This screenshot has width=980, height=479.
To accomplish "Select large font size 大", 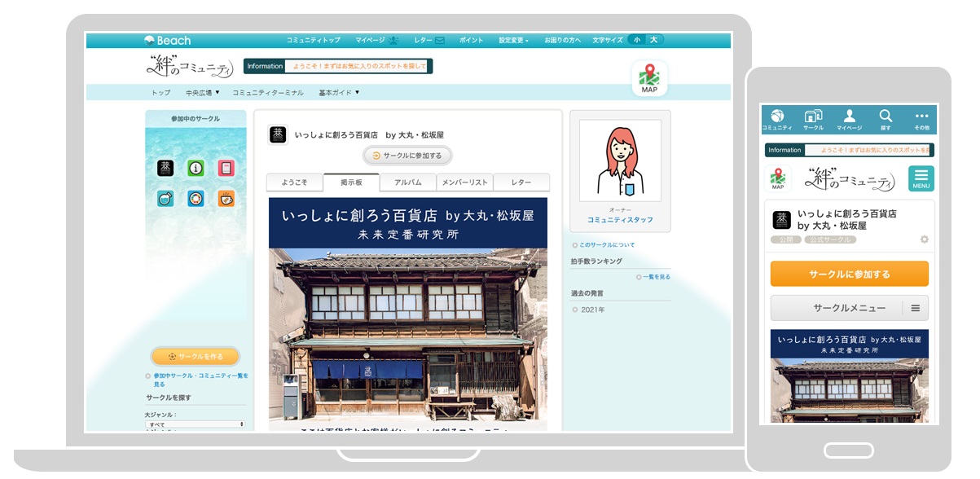I will pyautogui.click(x=653, y=40).
